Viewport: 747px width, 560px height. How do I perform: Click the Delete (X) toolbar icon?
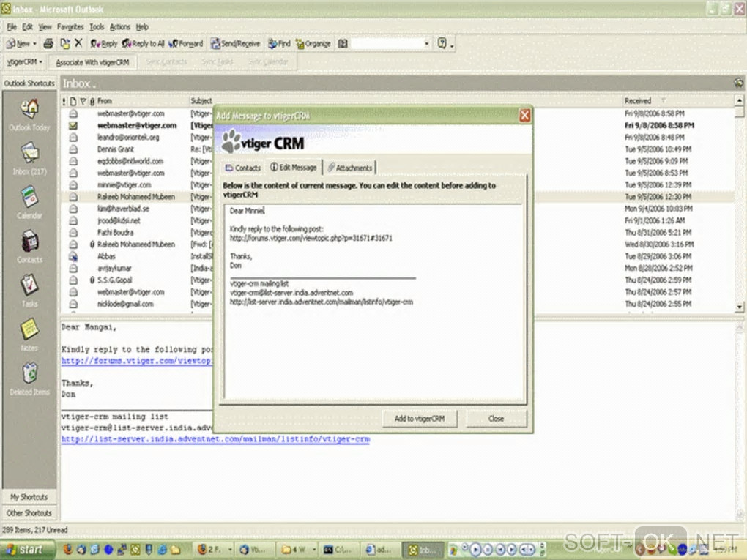pyautogui.click(x=78, y=43)
